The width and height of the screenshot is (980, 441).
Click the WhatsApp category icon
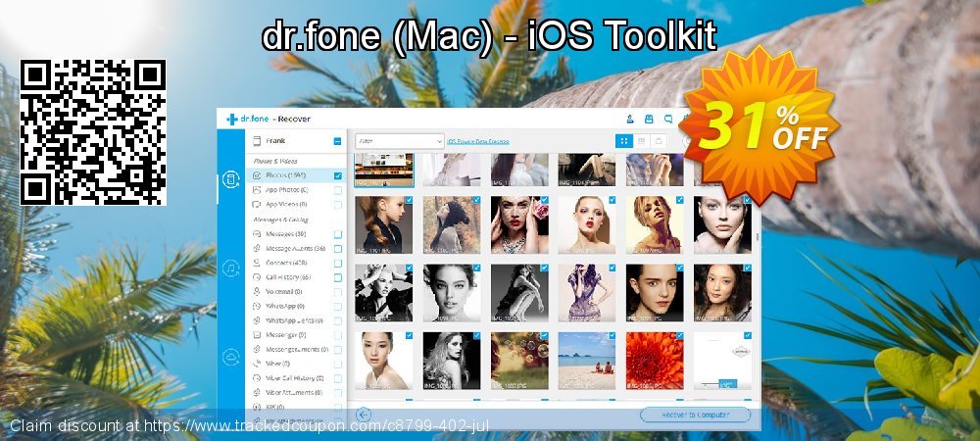[256, 306]
